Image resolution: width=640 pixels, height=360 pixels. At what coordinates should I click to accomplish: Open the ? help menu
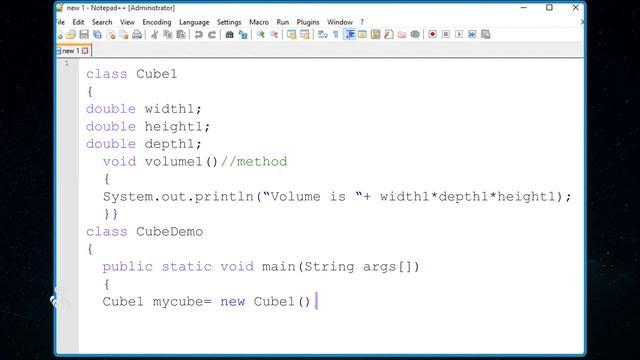[x=362, y=22]
